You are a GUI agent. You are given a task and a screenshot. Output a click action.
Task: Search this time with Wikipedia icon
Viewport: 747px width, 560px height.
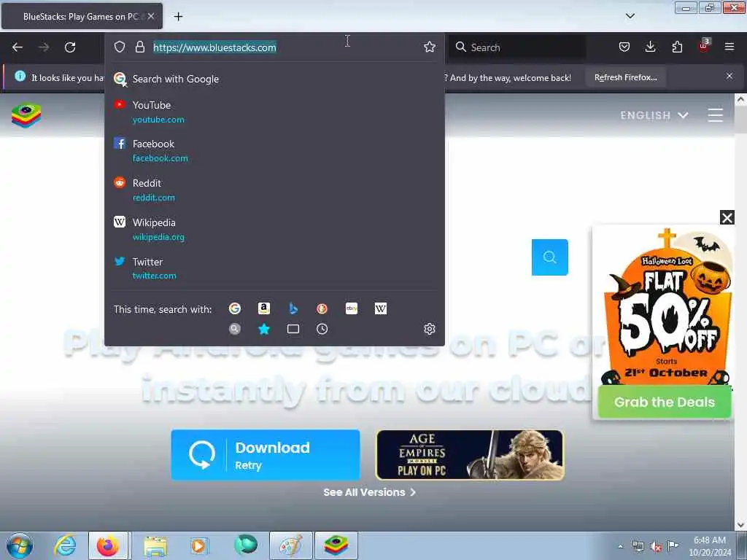coord(381,308)
